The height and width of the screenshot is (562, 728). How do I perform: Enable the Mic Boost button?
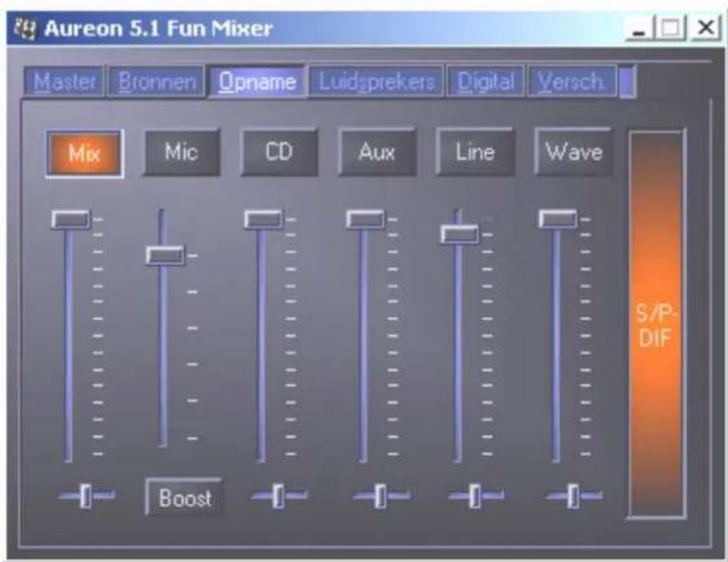pos(184,497)
